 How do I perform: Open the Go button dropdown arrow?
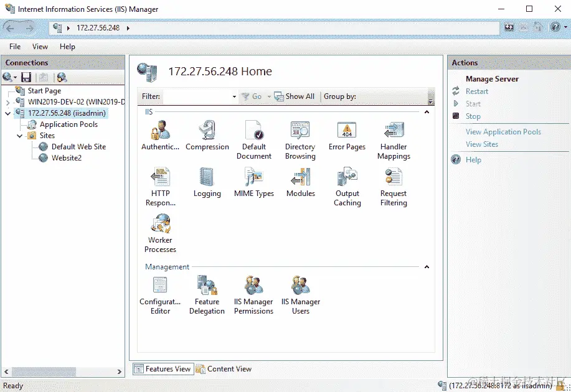click(x=269, y=97)
